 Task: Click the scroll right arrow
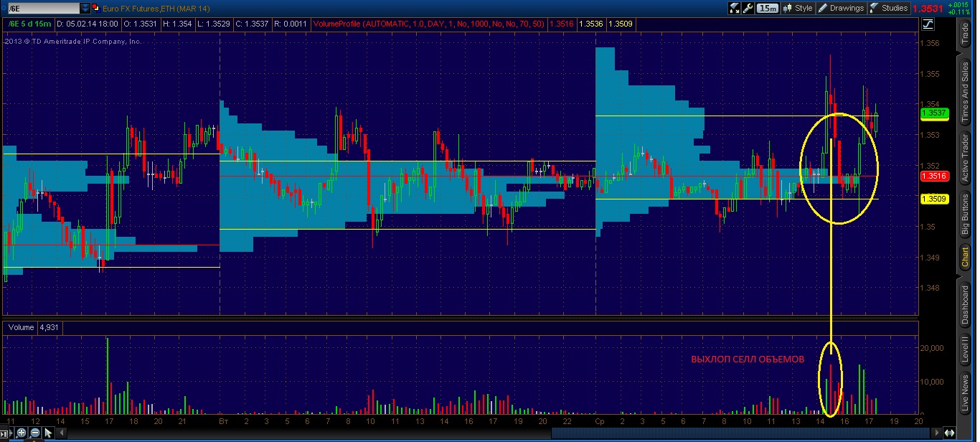[x=936, y=433]
